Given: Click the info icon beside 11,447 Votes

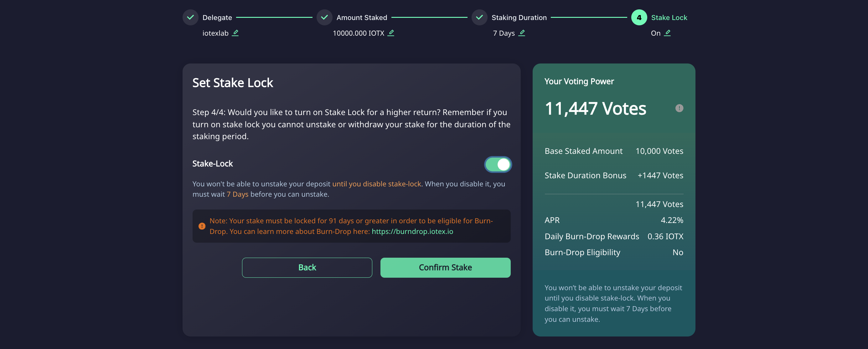Looking at the screenshot, I should (x=679, y=108).
